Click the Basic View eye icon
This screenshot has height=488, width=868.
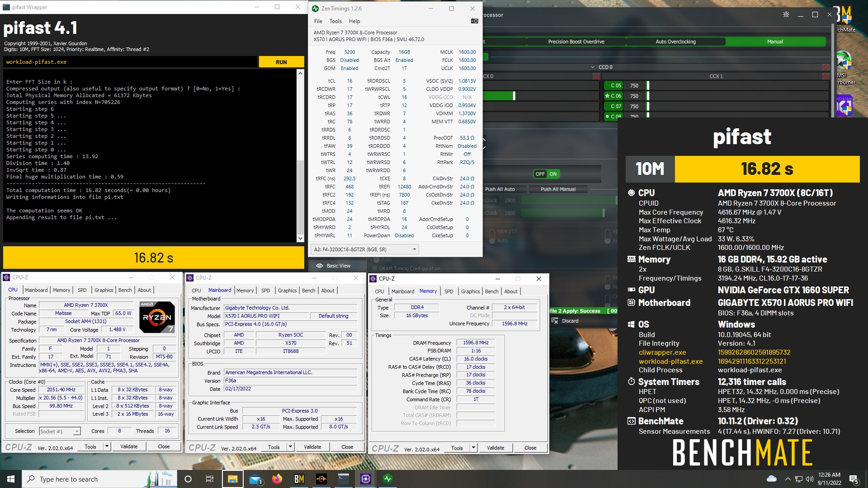pos(320,266)
